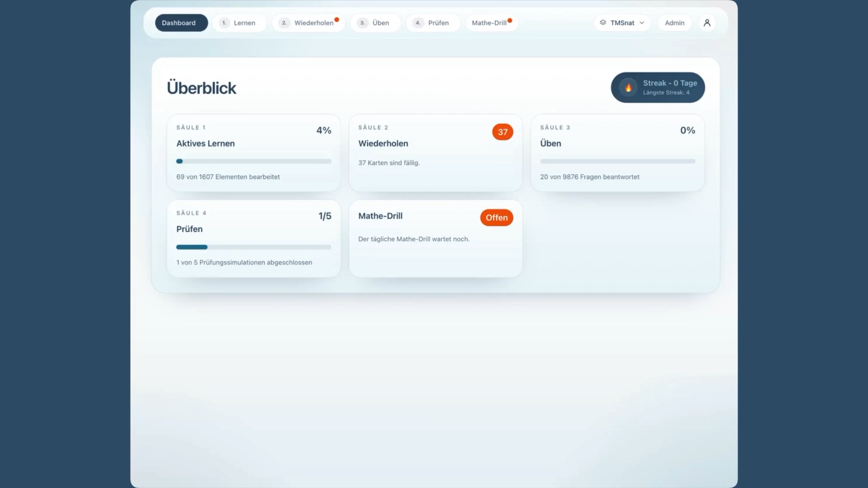This screenshot has height=488, width=868.
Task: Go to the Lernen tab
Action: tap(239, 23)
